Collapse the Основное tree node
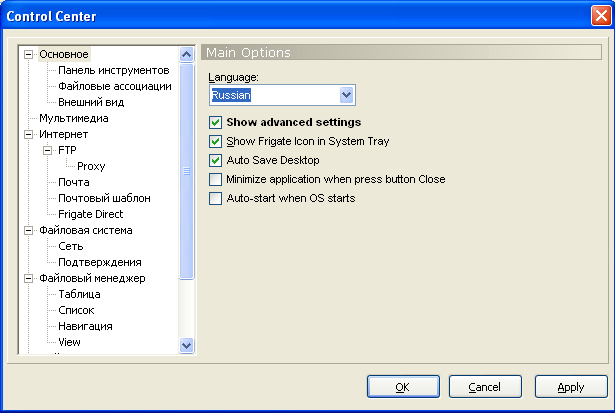 click(x=29, y=55)
